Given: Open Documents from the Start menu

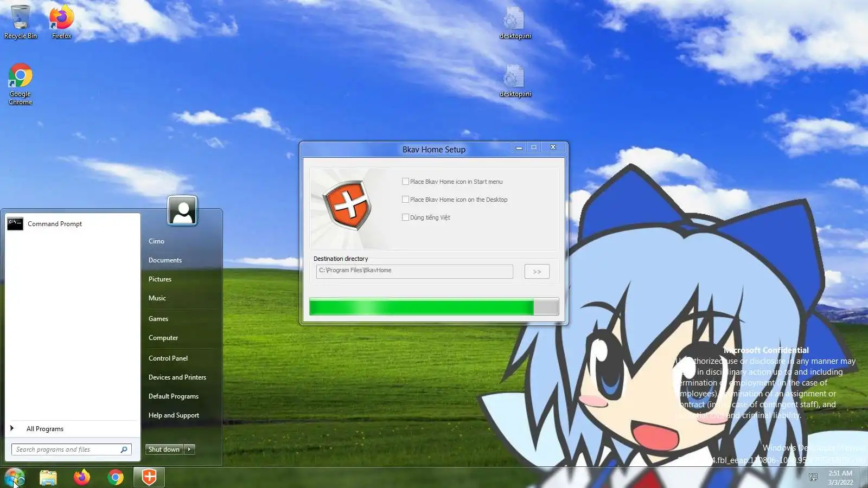Looking at the screenshot, I should (165, 260).
